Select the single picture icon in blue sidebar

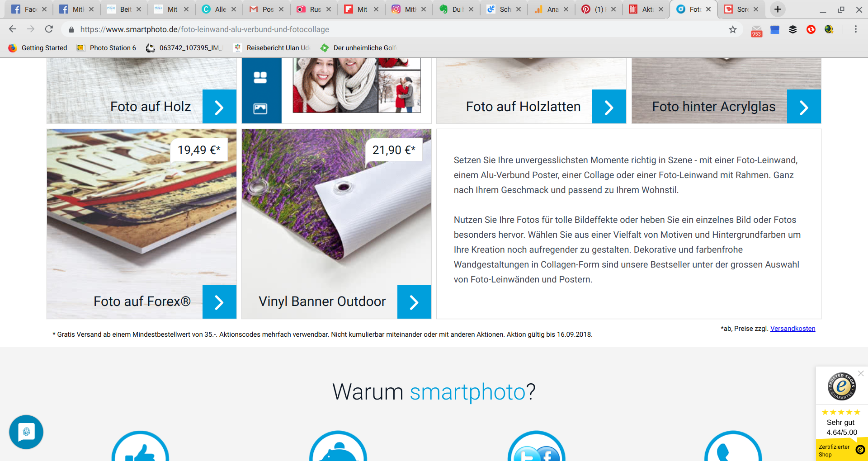coord(260,108)
